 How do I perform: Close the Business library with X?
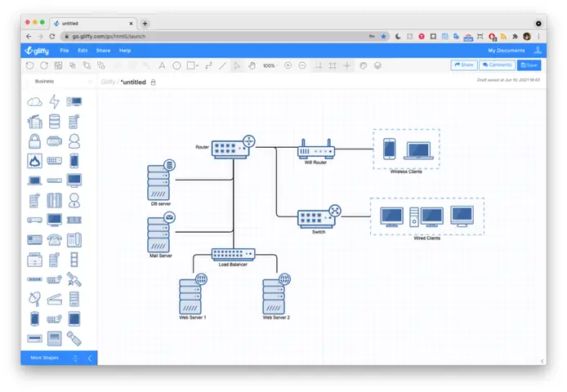90,82
